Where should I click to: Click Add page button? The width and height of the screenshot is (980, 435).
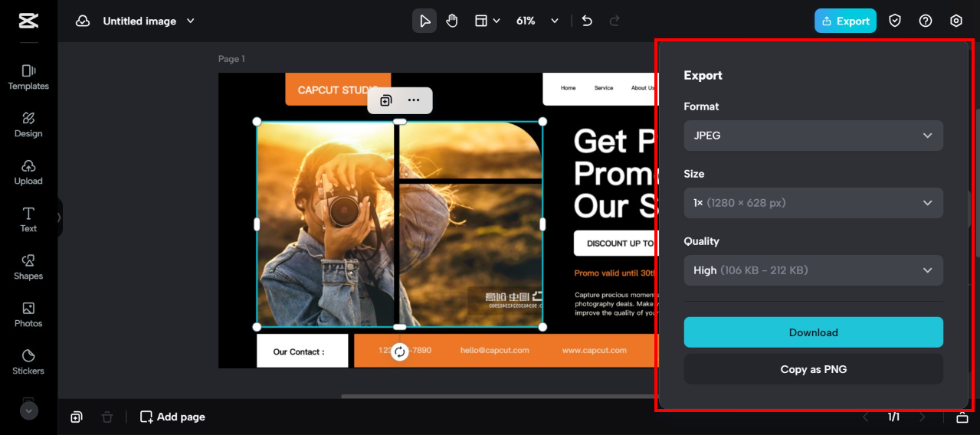[172, 417]
